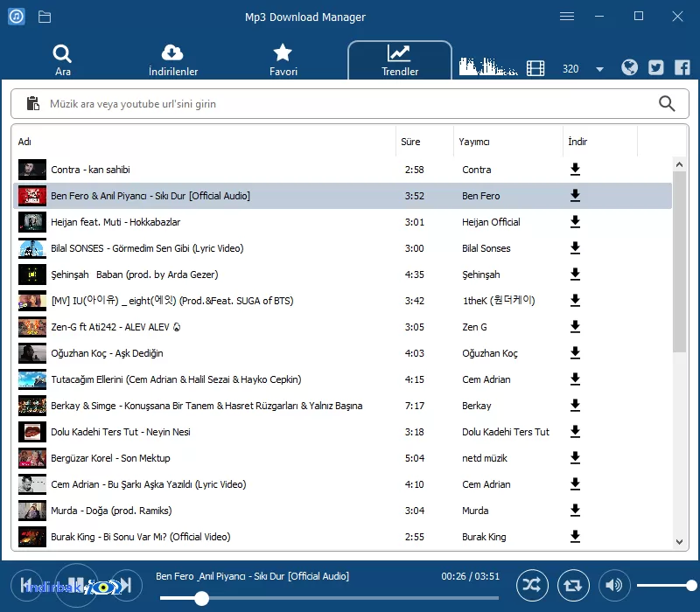The width and height of the screenshot is (700, 612).
Task: Download Dolu Kadehi Ters Tut - Neyin Nesi
Action: click(576, 432)
